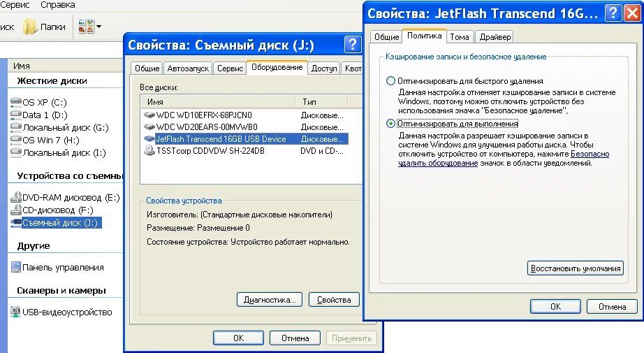
Task: Click Сканеры и камеры group header
Action: pos(61,291)
